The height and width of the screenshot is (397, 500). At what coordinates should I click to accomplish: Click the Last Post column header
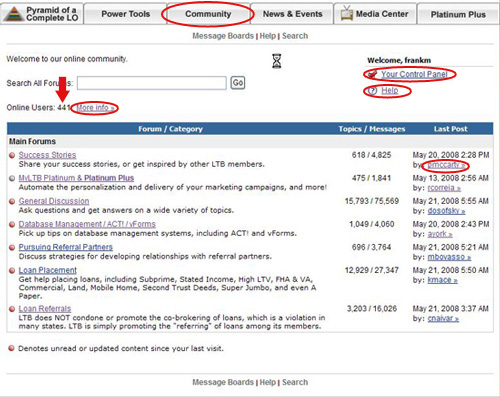click(x=450, y=129)
